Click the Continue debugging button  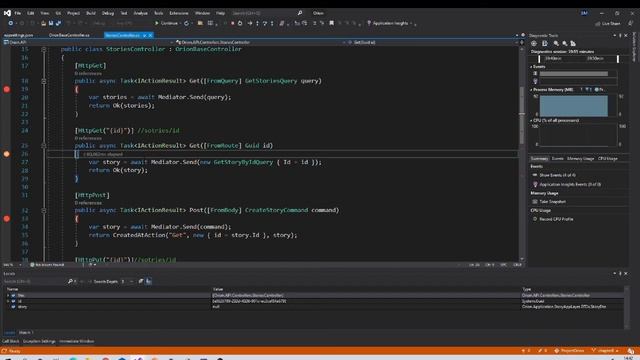pyautogui.click(x=166, y=23)
